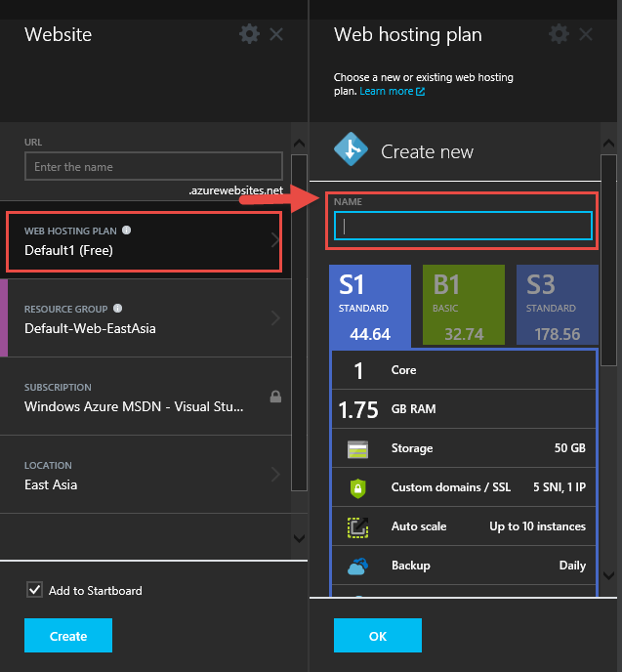Click the 1 Core feature row

[464, 370]
